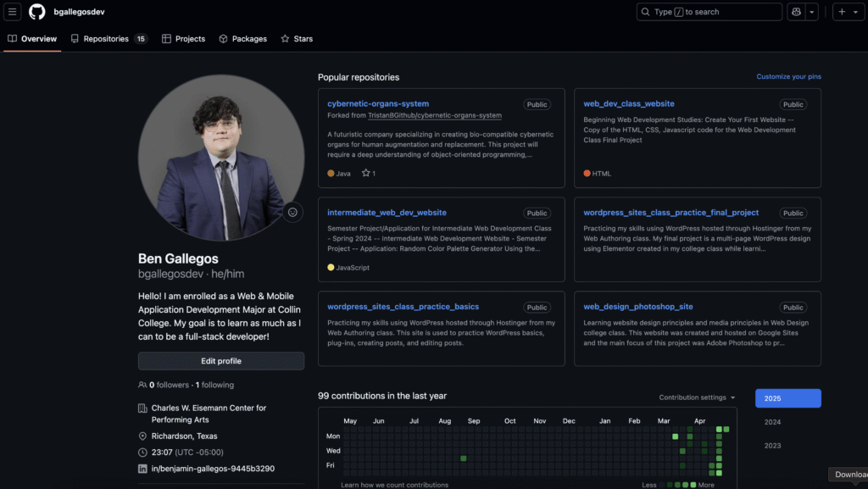Open the hamburger navigation menu

(14, 12)
